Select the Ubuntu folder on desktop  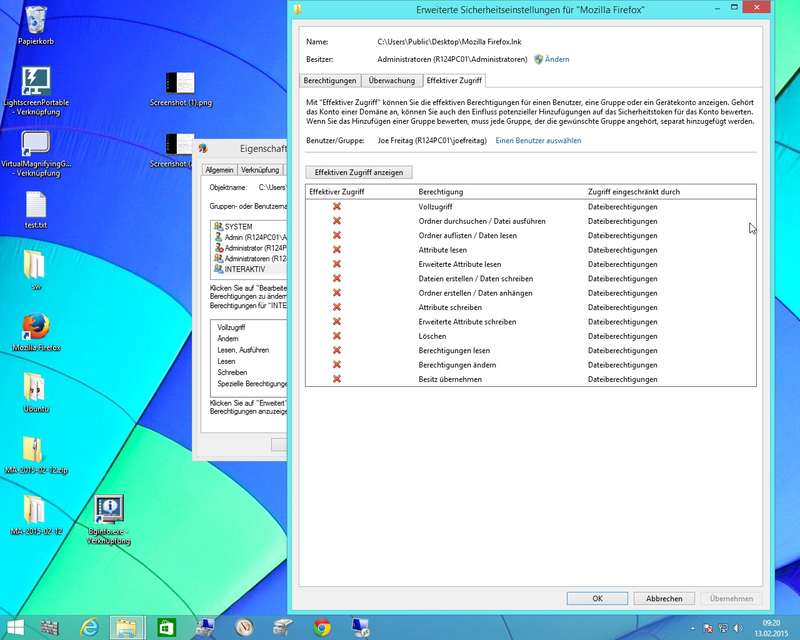point(35,388)
